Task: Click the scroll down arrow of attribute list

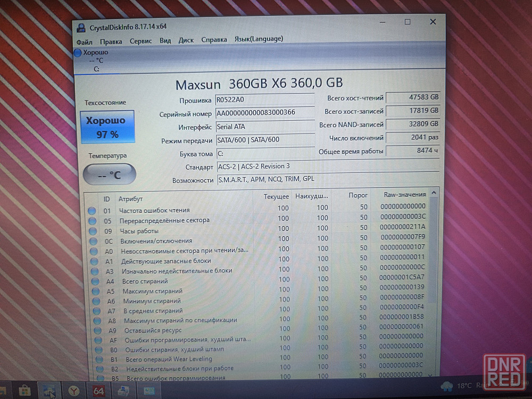Action: pos(430,375)
